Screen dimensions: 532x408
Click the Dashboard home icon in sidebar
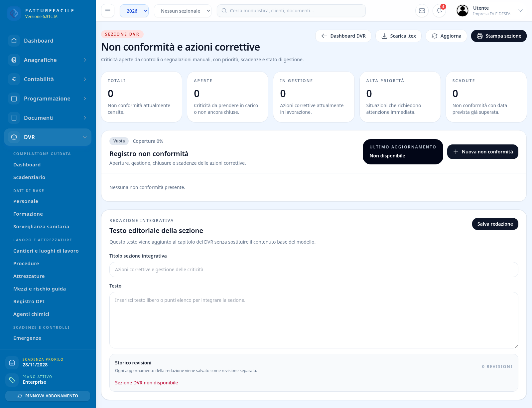click(14, 41)
